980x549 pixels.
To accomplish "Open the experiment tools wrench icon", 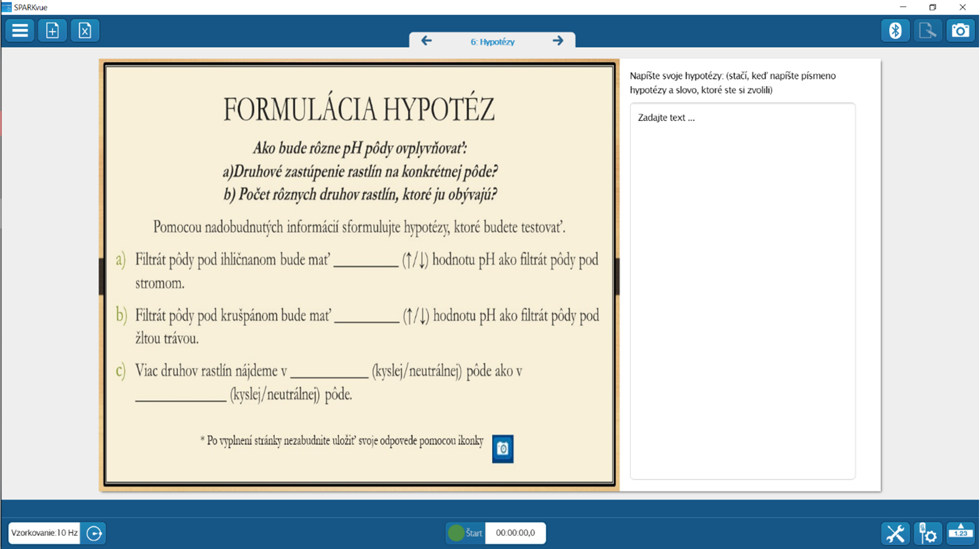I will (895, 533).
